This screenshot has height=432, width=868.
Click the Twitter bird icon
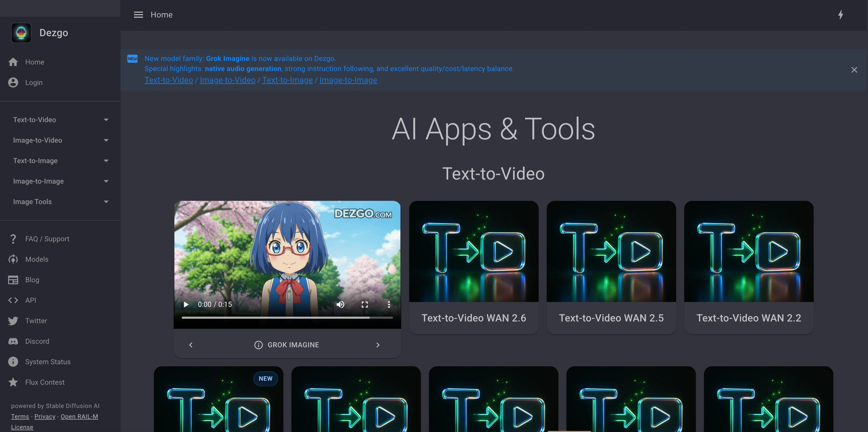[x=13, y=321]
